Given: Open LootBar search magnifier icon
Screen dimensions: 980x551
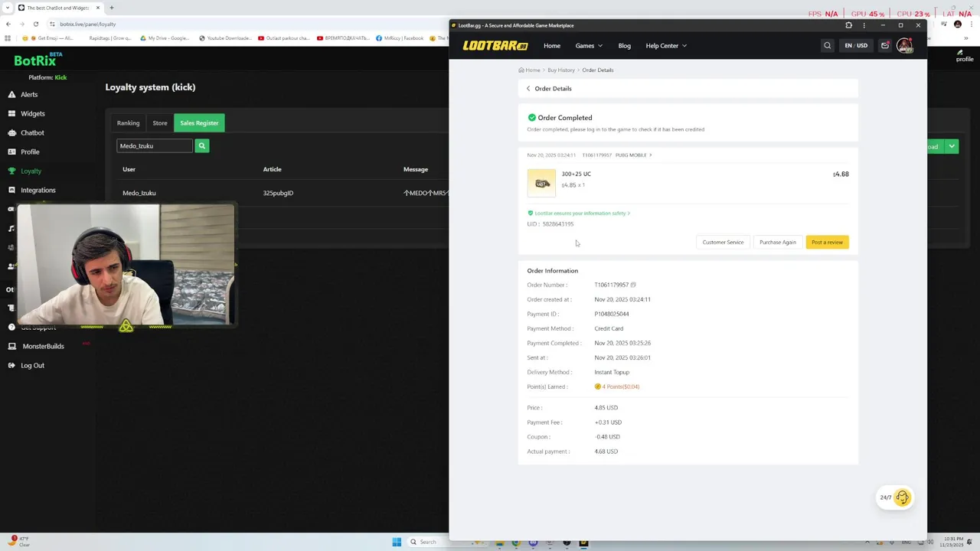Looking at the screenshot, I should tap(827, 46).
